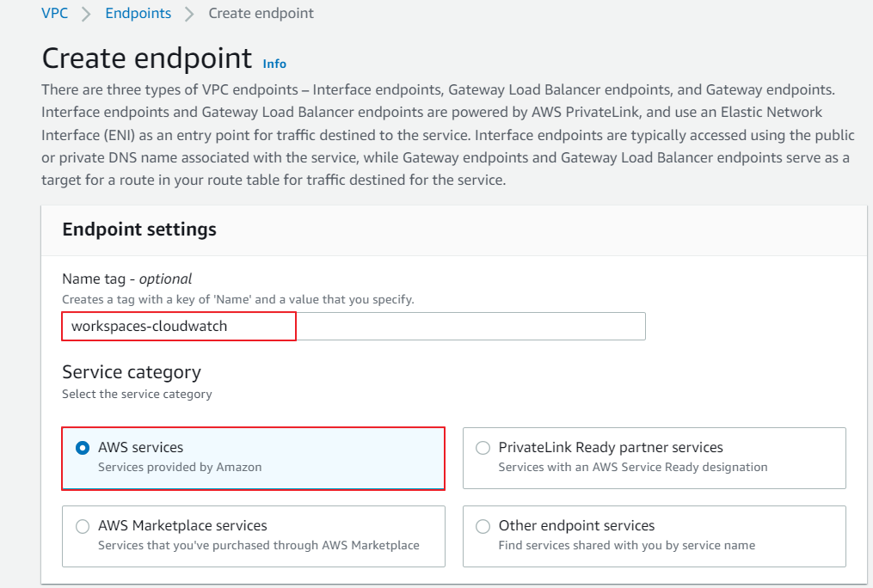The width and height of the screenshot is (873, 588).
Task: Select the AWS services radio button
Action: pyautogui.click(x=83, y=448)
